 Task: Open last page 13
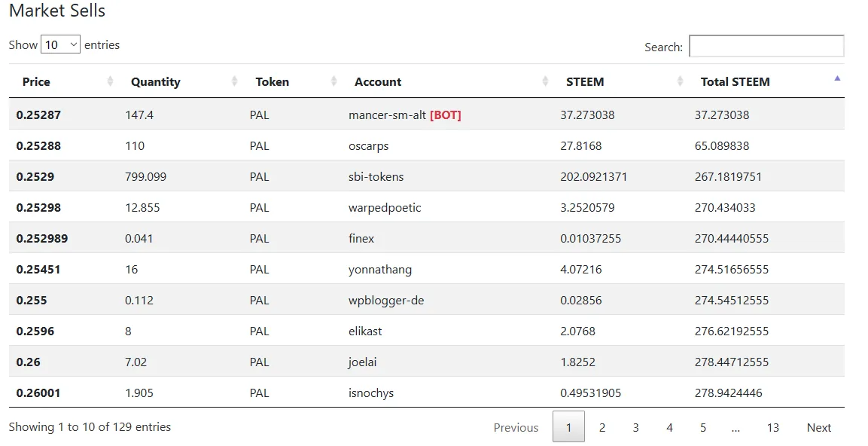tap(773, 427)
